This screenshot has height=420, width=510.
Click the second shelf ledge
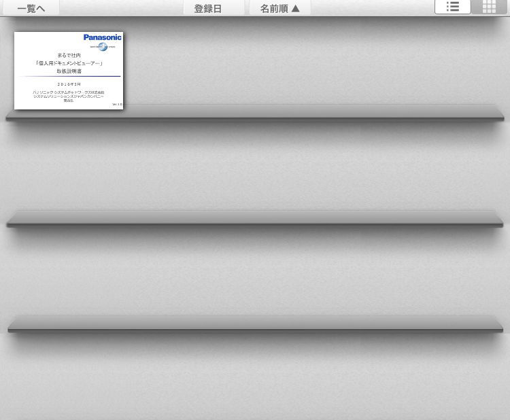point(255,219)
